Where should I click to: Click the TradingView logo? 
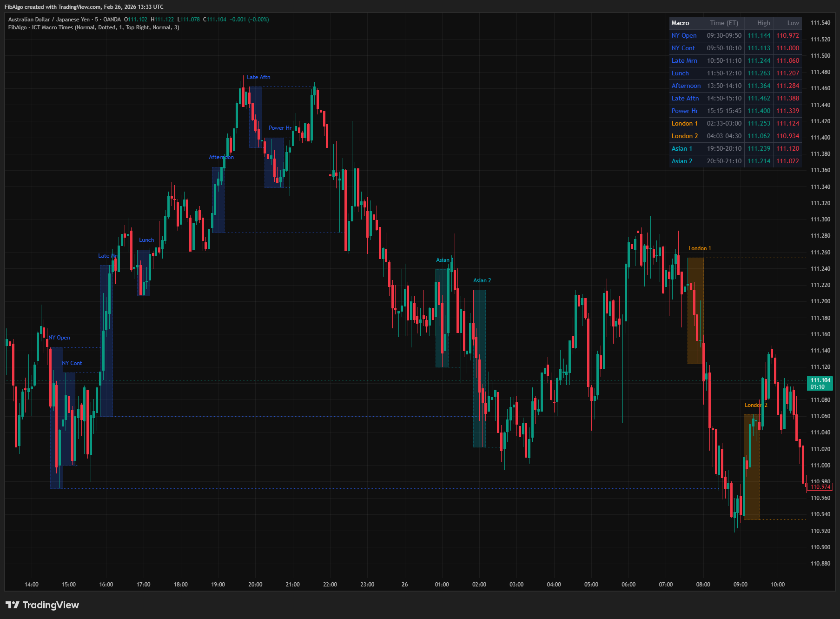(x=42, y=605)
